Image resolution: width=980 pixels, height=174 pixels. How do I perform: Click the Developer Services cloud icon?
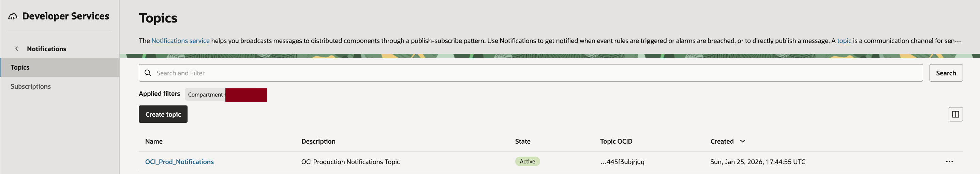click(x=13, y=16)
